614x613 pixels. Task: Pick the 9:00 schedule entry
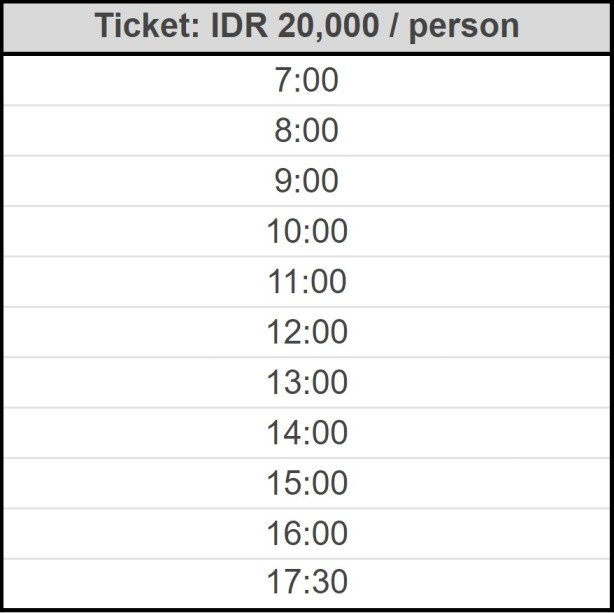coord(307,181)
